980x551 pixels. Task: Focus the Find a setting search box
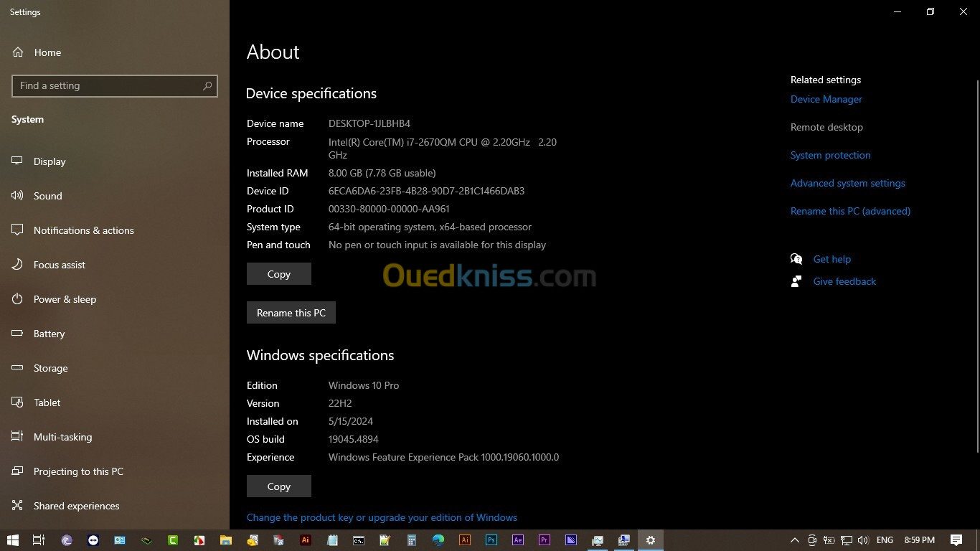(115, 85)
